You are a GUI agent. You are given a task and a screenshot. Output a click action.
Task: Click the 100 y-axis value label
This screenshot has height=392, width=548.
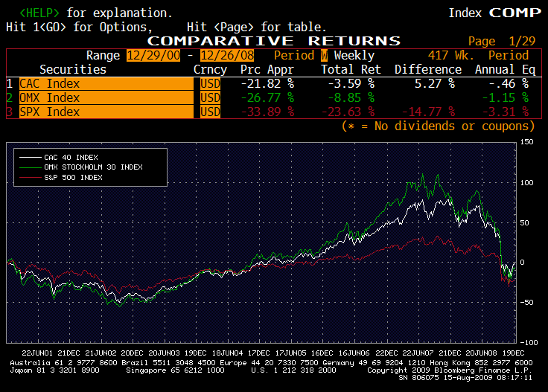click(526, 182)
